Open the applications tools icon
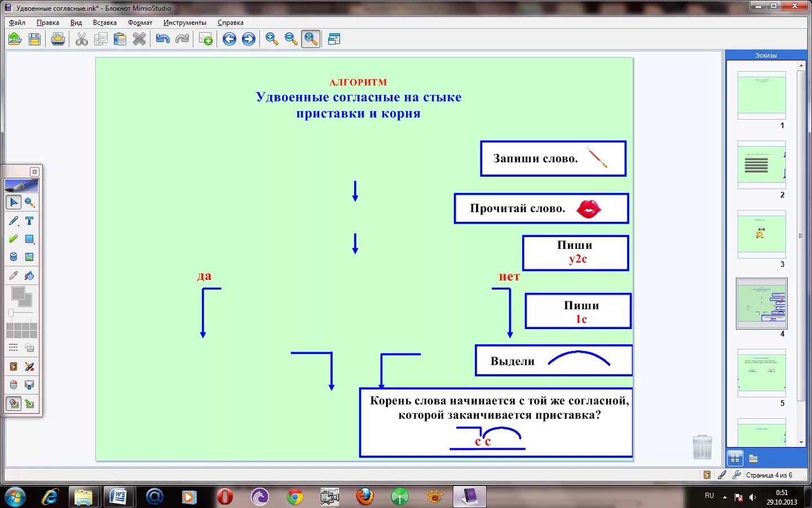This screenshot has height=508, width=812. (29, 366)
